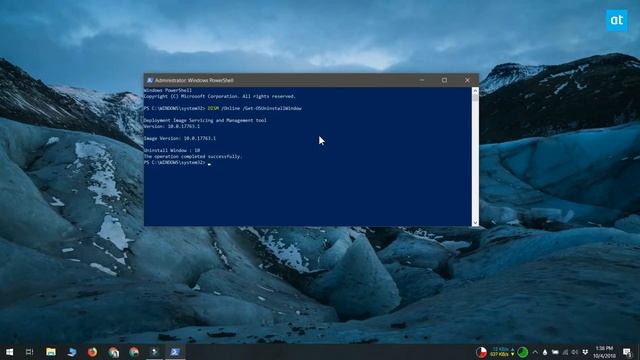Click the last PowerShell prompt line

click(x=178, y=163)
